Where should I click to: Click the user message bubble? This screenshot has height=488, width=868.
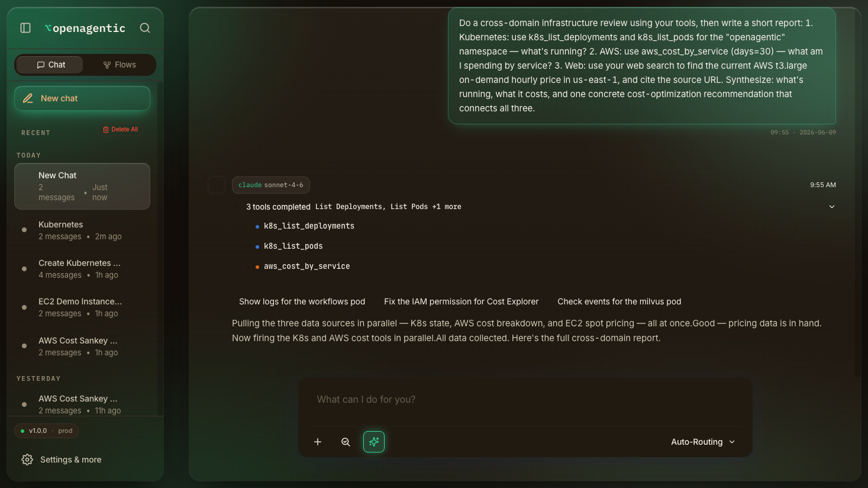click(x=641, y=66)
